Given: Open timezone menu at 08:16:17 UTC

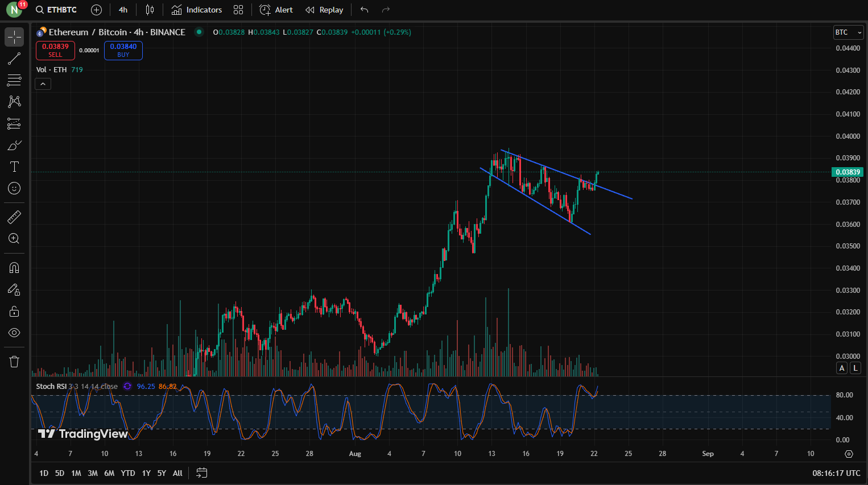Looking at the screenshot, I should pyautogui.click(x=836, y=473).
